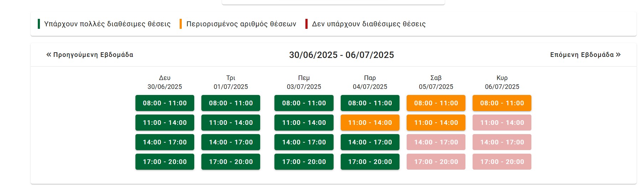Click the green availability legend marker
Viewport: 644px width, 191px height.
coord(39,24)
